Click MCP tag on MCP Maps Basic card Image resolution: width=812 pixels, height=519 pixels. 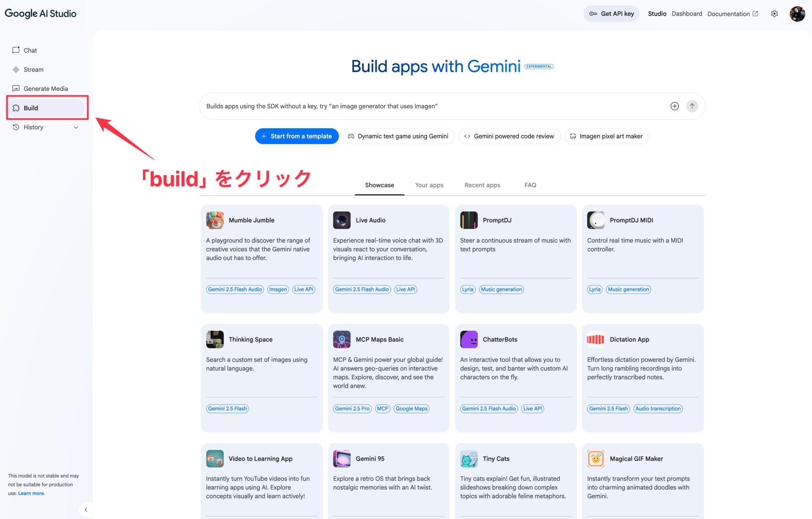click(382, 409)
